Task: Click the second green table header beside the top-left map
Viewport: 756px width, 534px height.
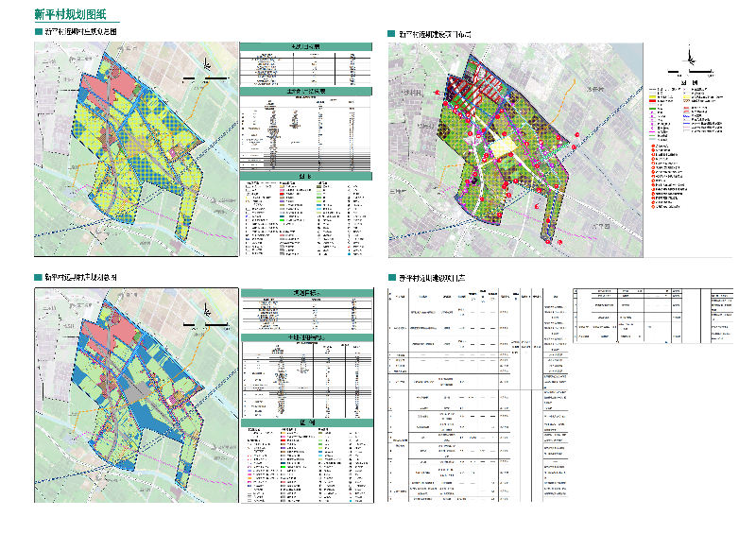Action: click(x=307, y=92)
